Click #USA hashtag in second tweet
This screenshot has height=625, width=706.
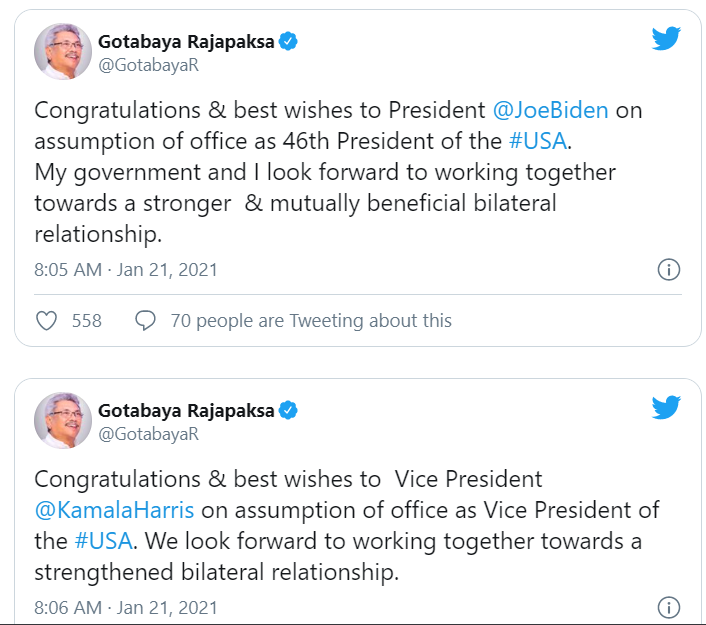tap(100, 541)
